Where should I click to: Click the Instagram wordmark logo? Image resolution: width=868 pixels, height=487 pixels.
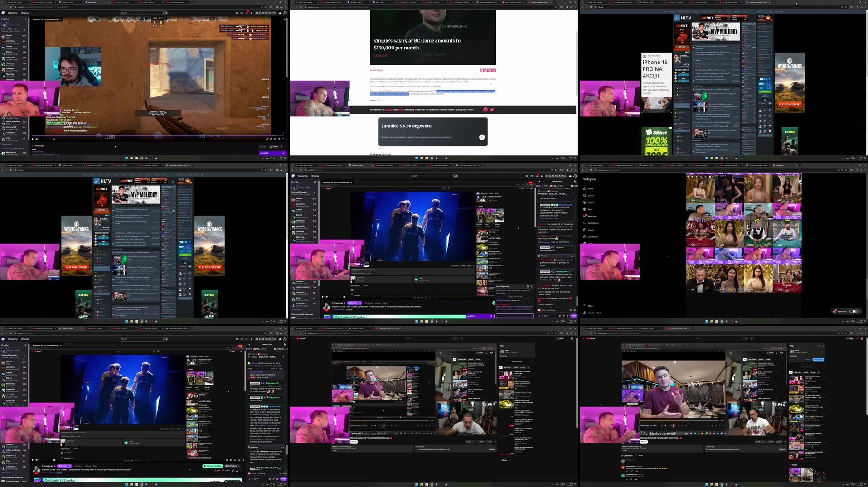[590, 179]
